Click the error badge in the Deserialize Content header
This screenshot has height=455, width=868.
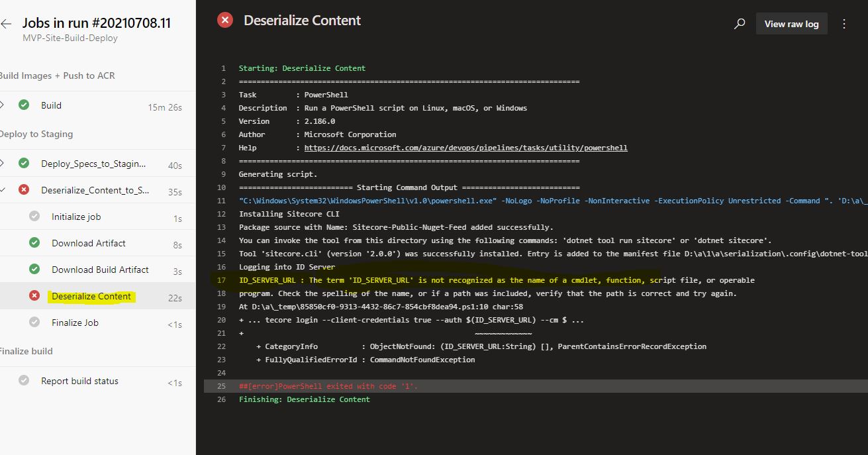coord(224,20)
